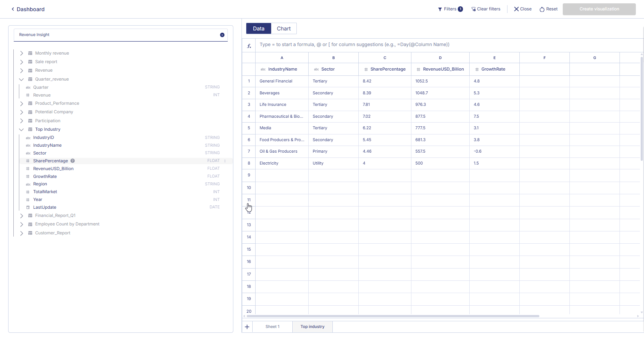Select row 8 header
This screenshot has width=644, height=338.
click(x=249, y=163)
